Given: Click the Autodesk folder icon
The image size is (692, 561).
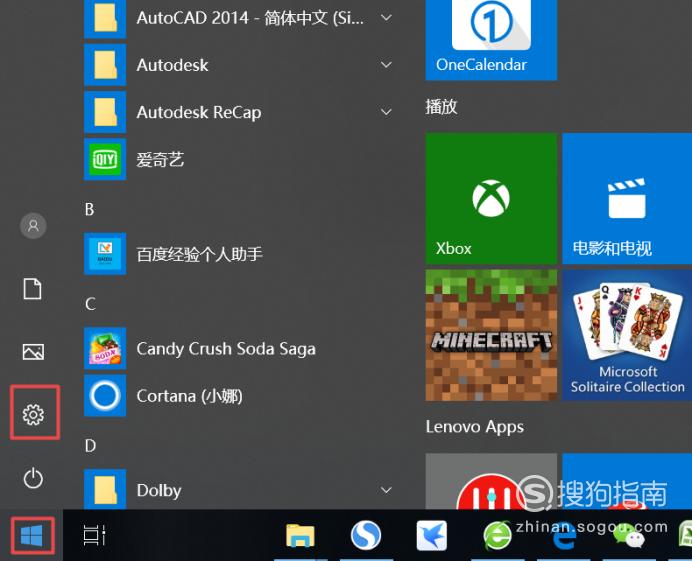Looking at the screenshot, I should point(105,65).
